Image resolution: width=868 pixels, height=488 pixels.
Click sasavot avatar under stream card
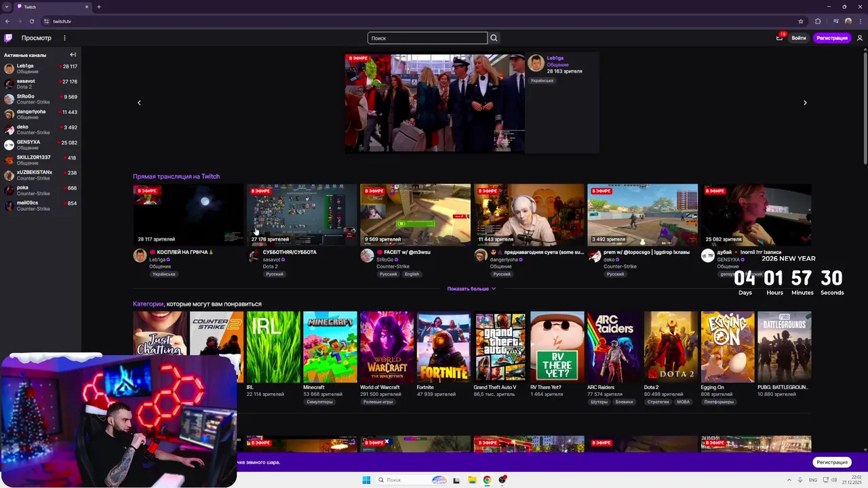point(254,256)
